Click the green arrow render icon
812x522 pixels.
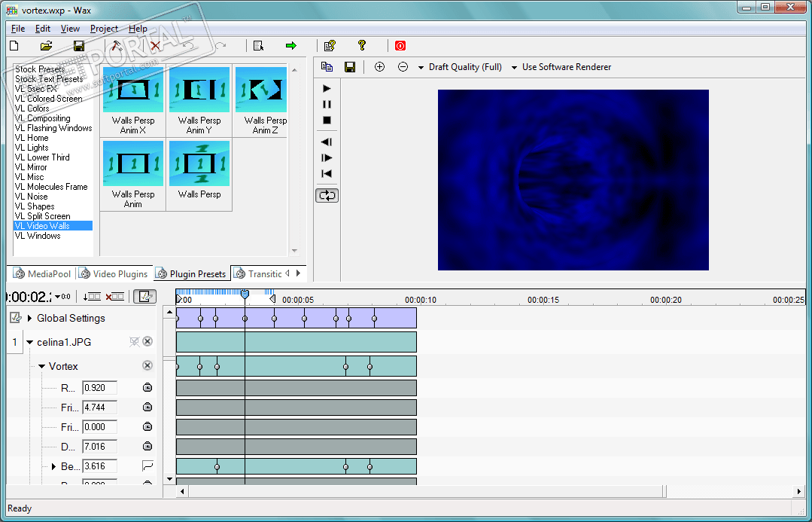coord(291,46)
